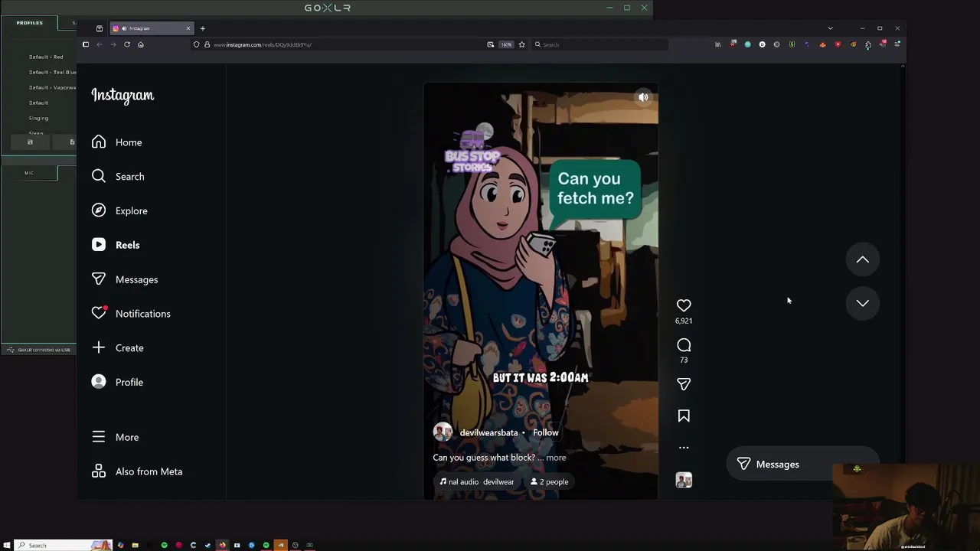Open Instagram Home from the sidebar
The height and width of the screenshot is (551, 980).
tap(116, 142)
